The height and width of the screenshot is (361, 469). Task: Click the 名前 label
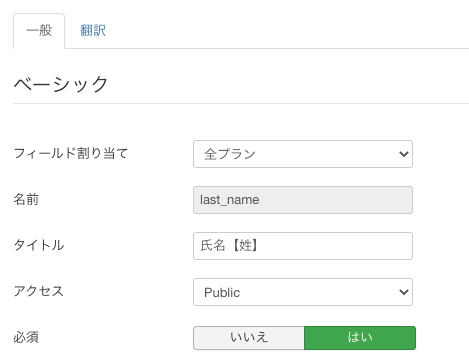26,199
